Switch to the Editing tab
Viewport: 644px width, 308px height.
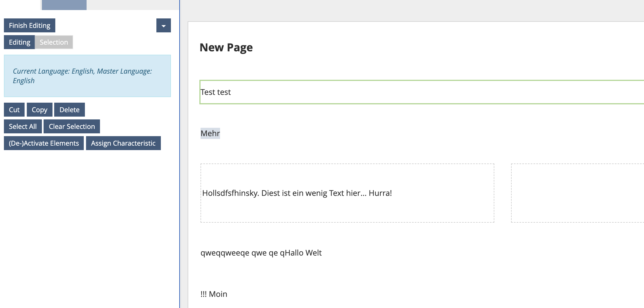click(19, 42)
